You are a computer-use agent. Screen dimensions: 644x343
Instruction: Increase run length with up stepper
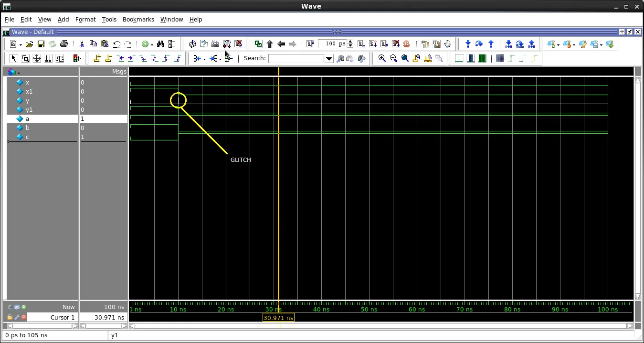[x=350, y=42]
